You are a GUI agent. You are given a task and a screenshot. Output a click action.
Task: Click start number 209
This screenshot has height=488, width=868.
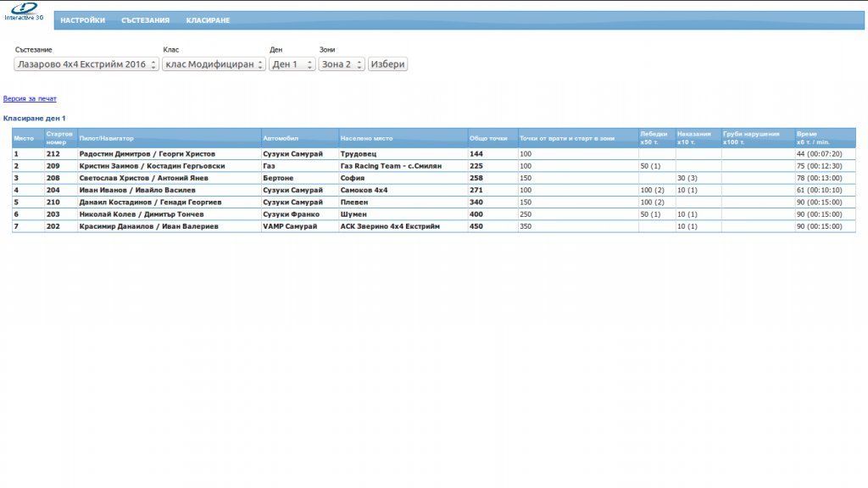(53, 166)
